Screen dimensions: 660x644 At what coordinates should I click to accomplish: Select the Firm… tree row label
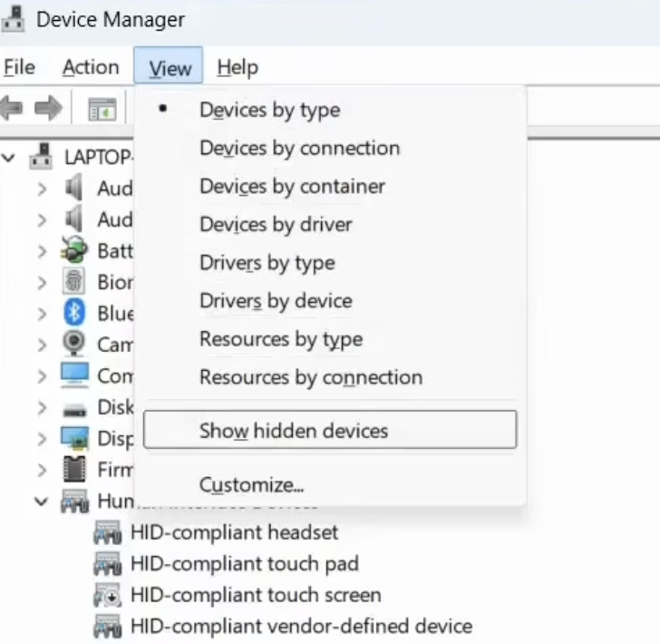coord(115,470)
